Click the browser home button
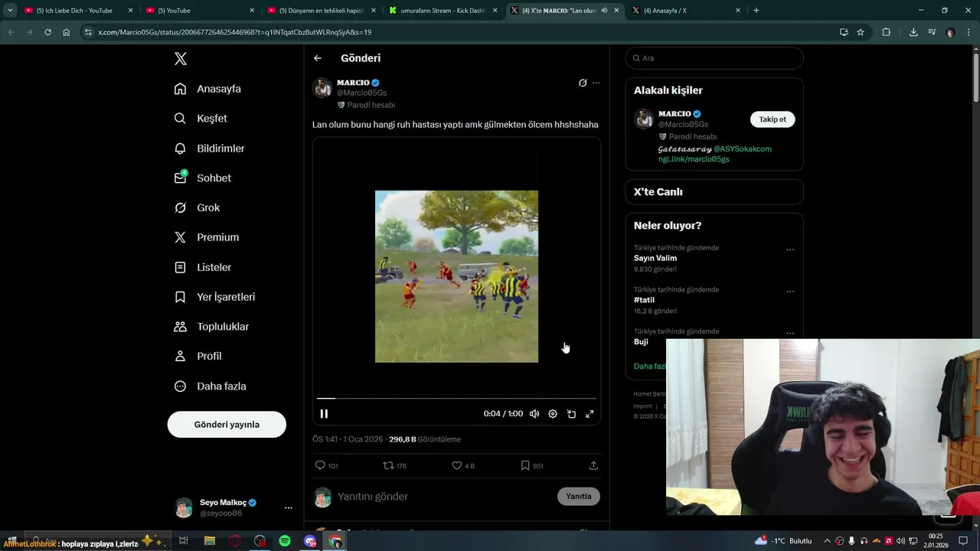 tap(67, 32)
